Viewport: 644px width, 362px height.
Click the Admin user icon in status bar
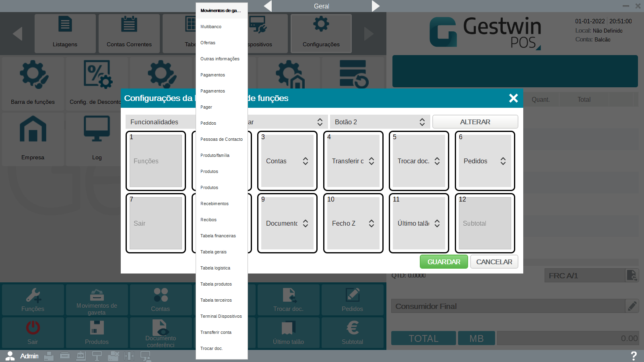pyautogui.click(x=10, y=356)
